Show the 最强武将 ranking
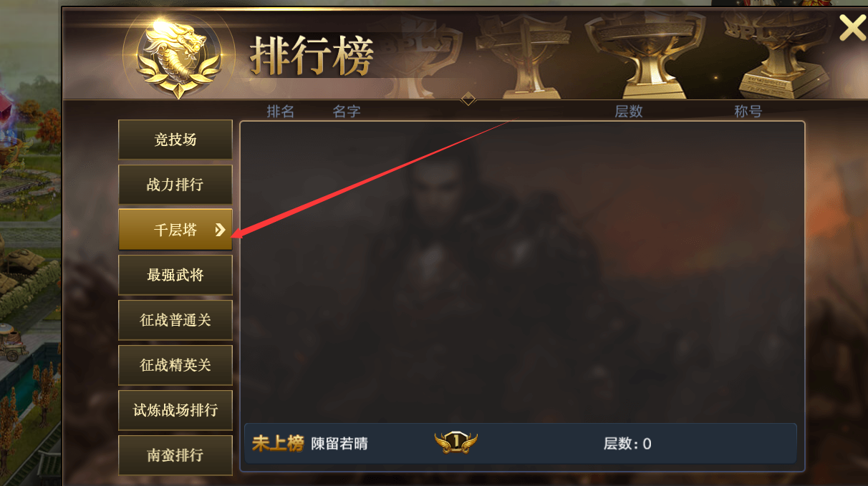The image size is (868, 486). (175, 275)
